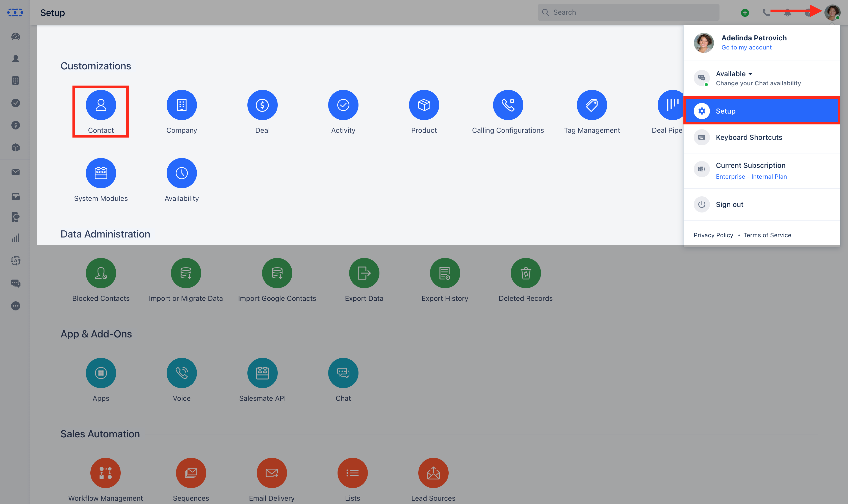Click the Adelinda Petrovich name text

point(754,38)
